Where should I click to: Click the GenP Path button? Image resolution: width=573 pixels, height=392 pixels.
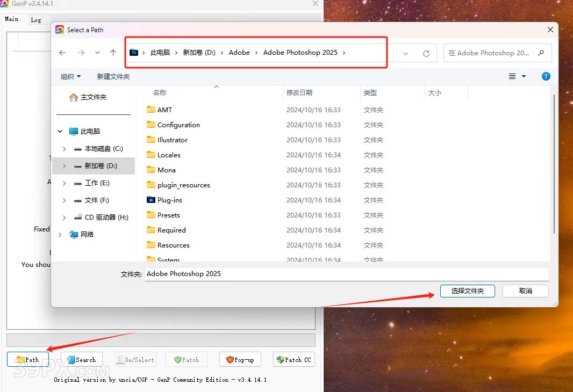pos(28,360)
